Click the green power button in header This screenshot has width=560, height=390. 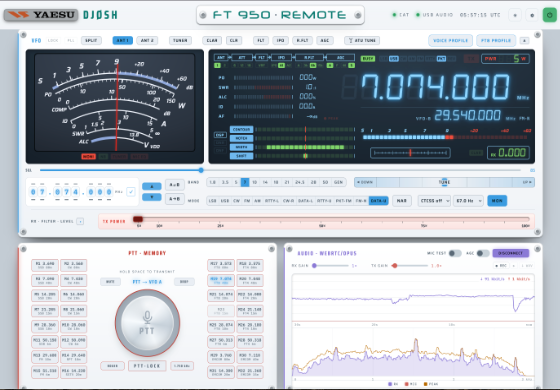[x=550, y=15]
